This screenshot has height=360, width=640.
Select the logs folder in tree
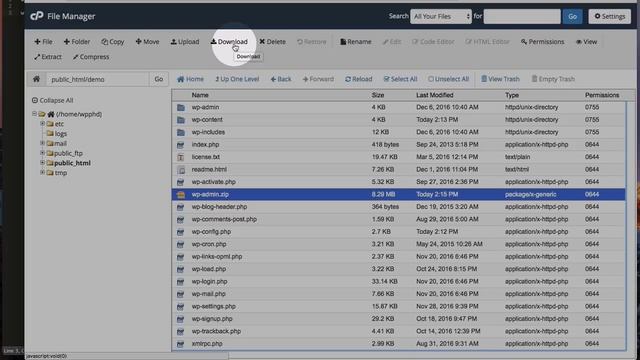61,133
